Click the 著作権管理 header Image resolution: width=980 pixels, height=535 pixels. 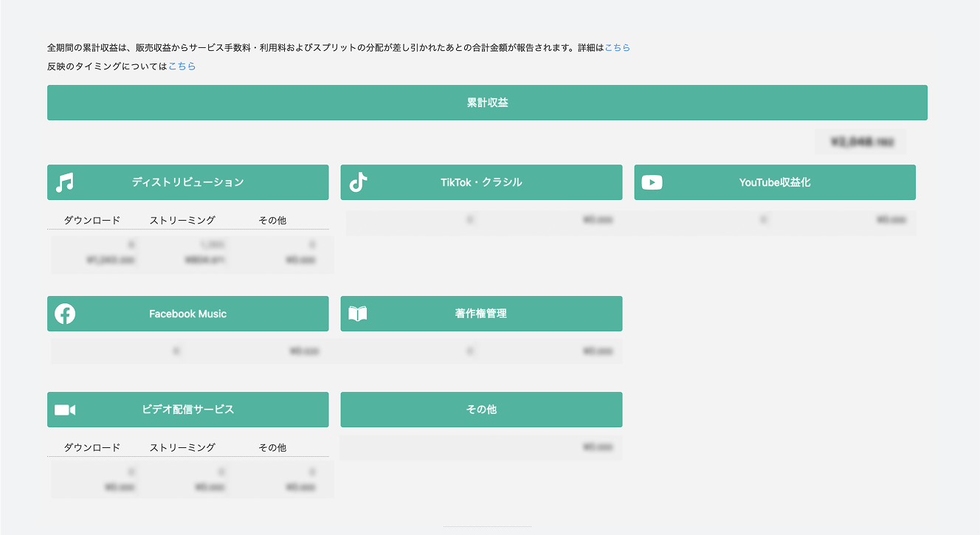click(481, 314)
